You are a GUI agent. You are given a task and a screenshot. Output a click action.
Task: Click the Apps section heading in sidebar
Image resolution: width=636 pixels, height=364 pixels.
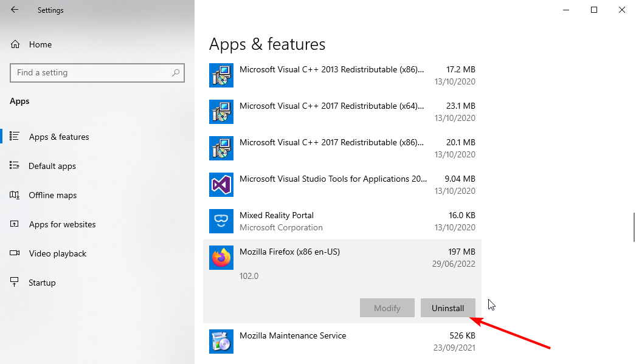point(19,101)
